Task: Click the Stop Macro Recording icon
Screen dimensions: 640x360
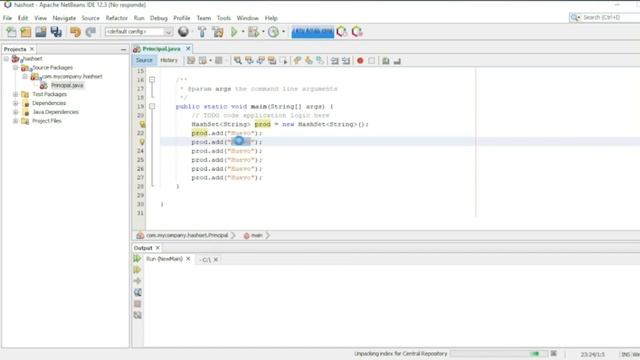Action: pos(371,61)
